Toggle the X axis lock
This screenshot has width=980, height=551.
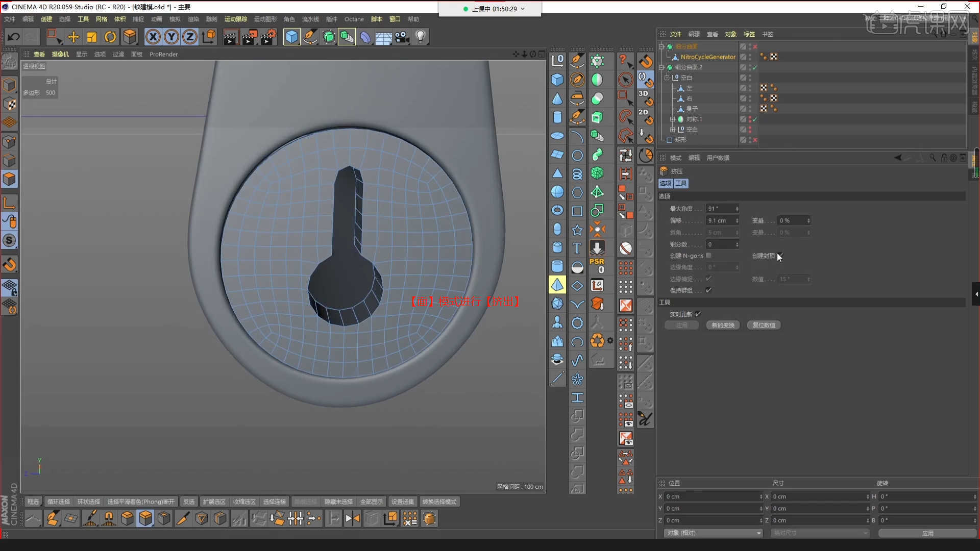(153, 37)
